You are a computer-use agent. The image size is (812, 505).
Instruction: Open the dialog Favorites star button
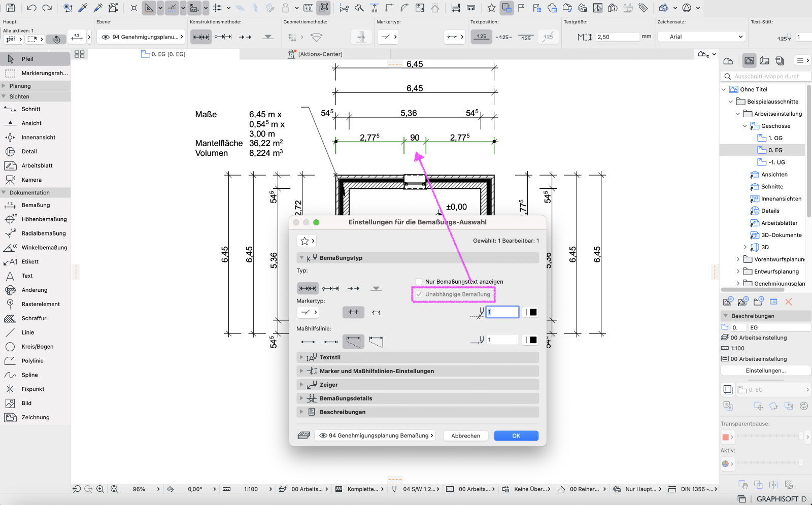(x=307, y=241)
